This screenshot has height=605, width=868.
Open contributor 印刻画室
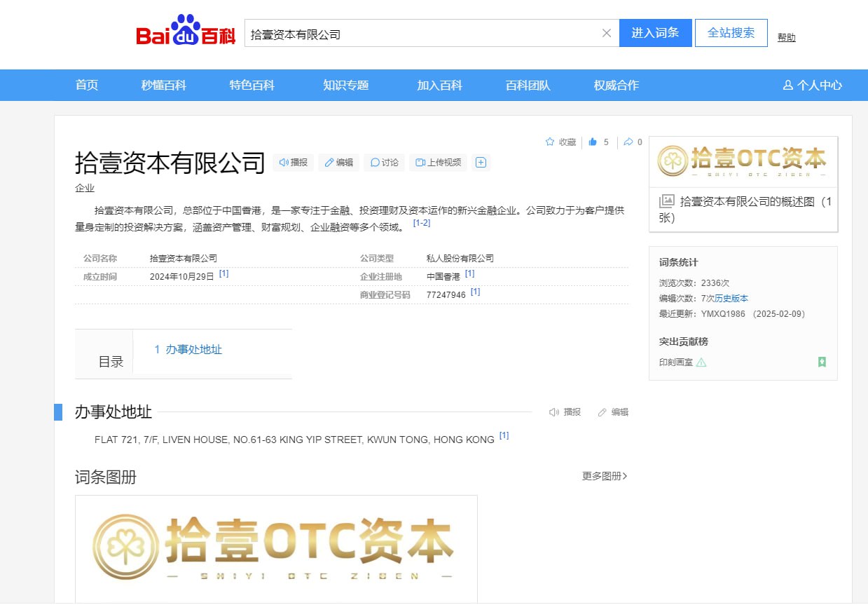(x=676, y=362)
